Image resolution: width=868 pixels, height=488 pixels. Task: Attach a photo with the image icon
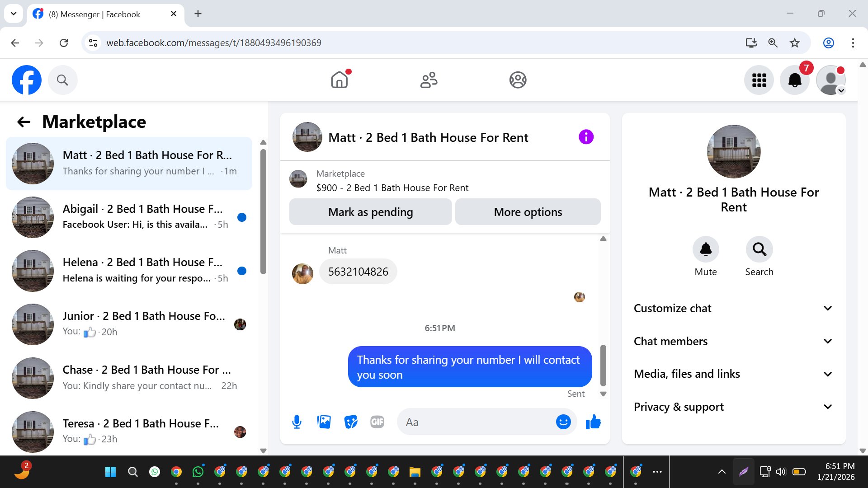point(324,422)
